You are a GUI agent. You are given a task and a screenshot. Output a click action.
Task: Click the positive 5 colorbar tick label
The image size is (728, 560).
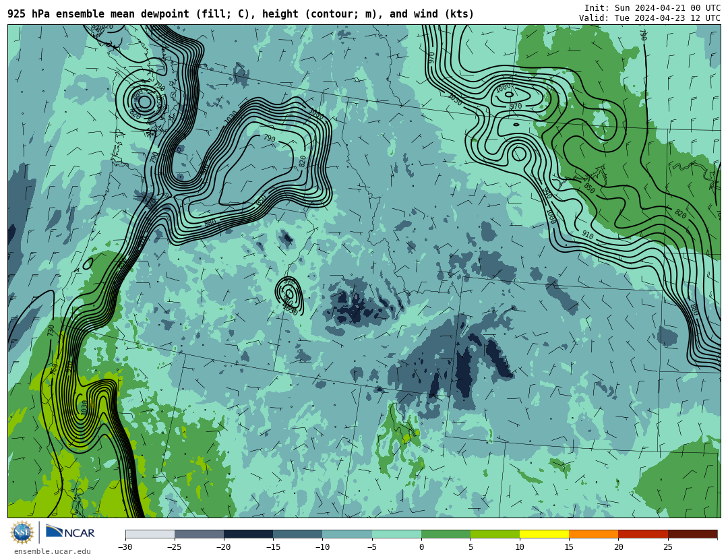471,547
